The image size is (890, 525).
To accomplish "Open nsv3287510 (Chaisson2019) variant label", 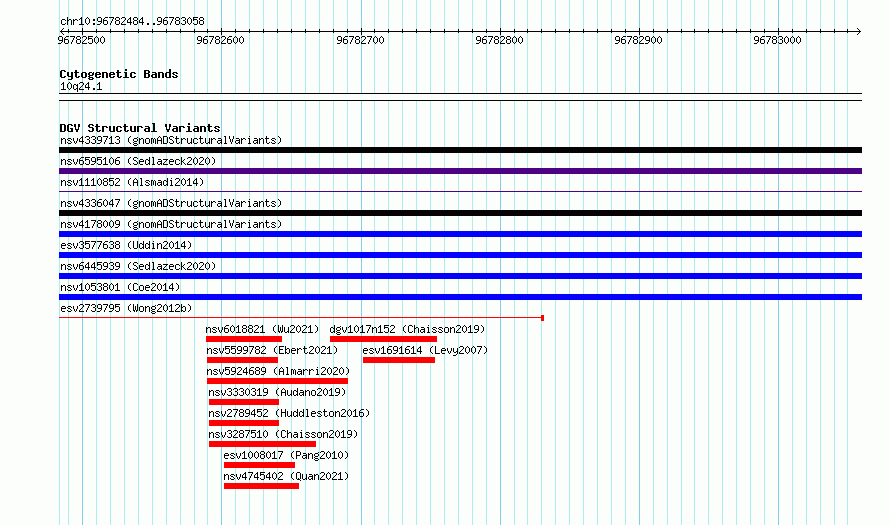I will coord(283,434).
